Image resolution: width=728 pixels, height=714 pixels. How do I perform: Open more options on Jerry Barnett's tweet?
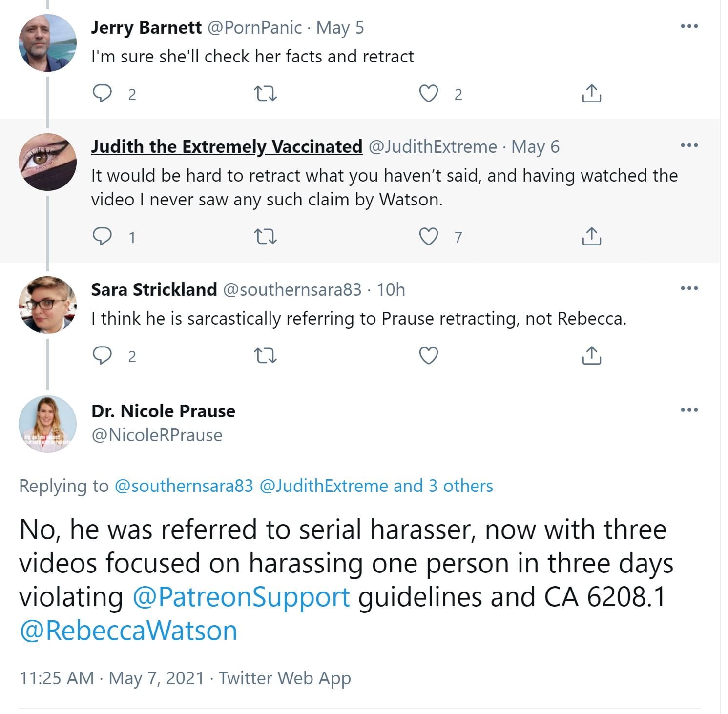[689, 26]
